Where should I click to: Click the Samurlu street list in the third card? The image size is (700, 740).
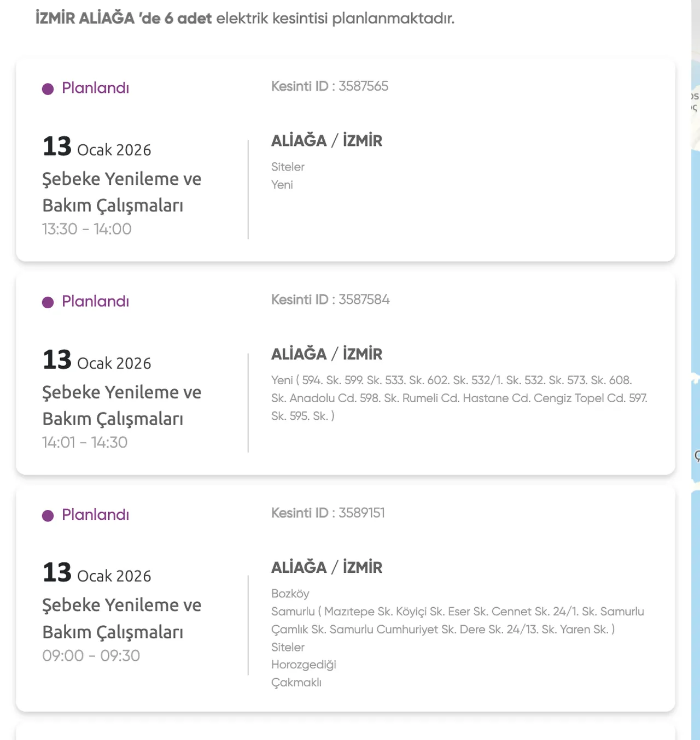point(457,620)
